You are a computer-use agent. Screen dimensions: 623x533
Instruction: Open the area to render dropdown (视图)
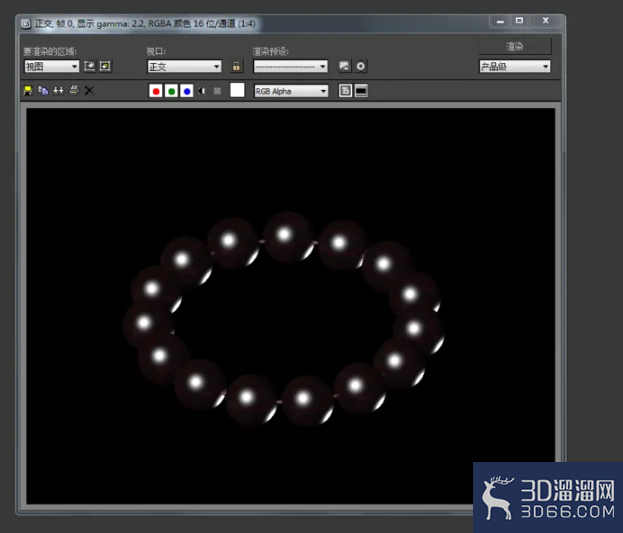click(x=52, y=66)
